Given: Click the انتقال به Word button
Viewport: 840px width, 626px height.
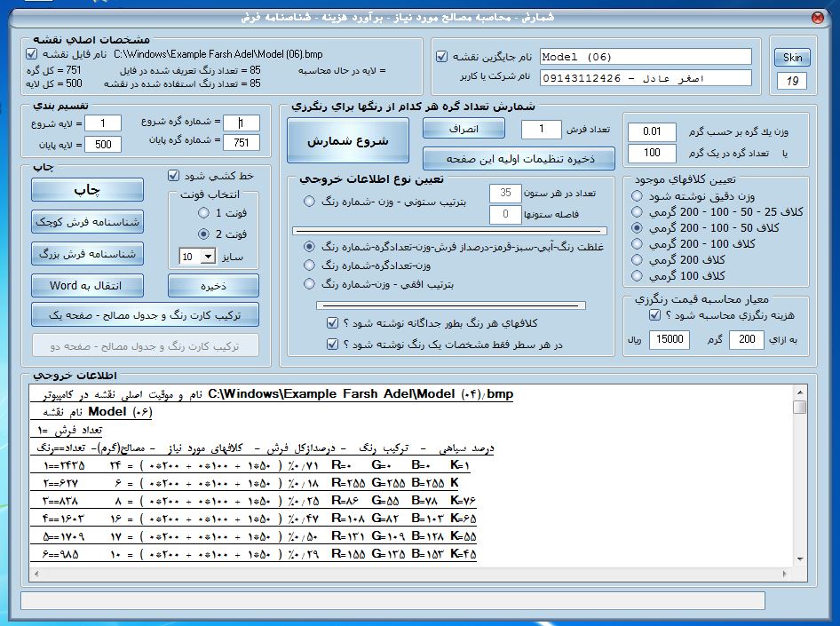Looking at the screenshot, I should tap(86, 286).
